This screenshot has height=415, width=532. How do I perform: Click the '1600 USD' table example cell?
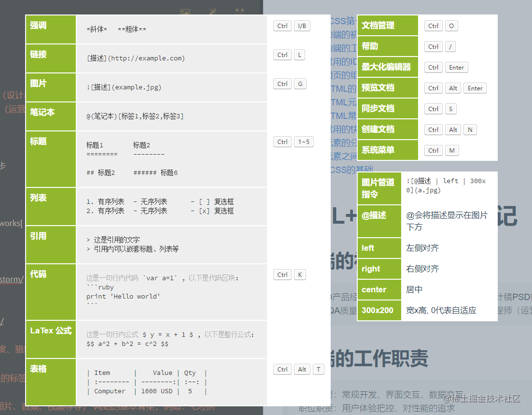point(157,391)
